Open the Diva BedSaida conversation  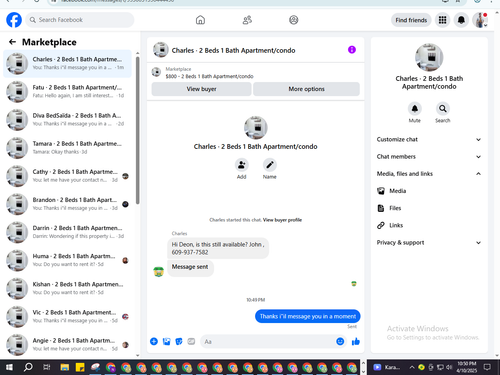click(x=67, y=120)
